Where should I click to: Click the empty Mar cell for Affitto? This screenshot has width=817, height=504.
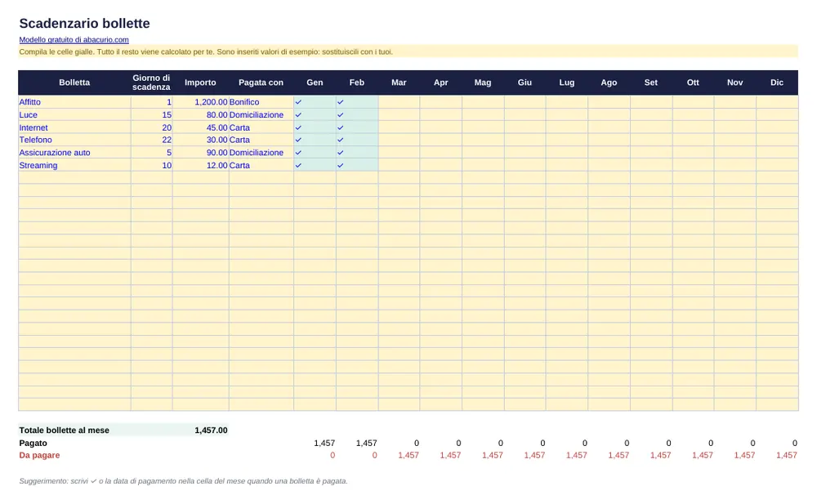click(x=400, y=102)
